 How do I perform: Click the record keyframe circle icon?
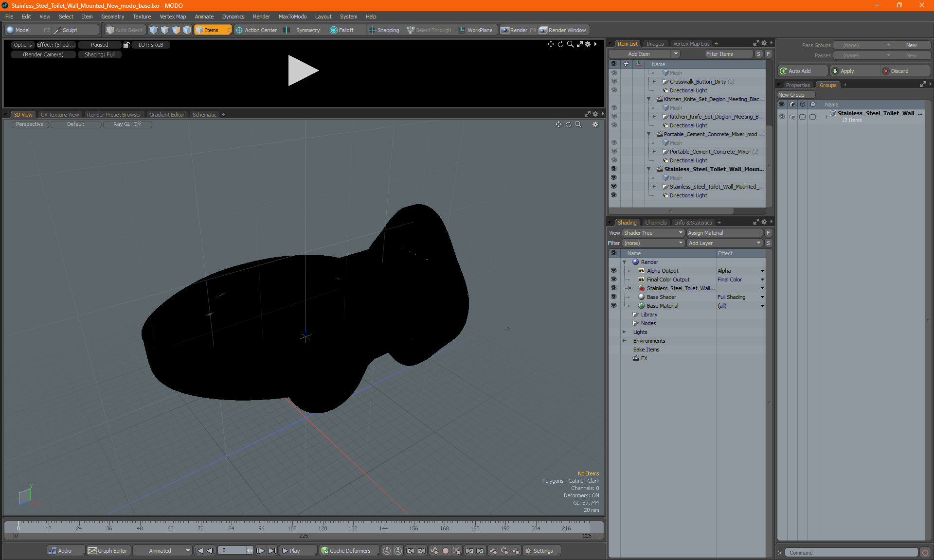tap(445, 551)
